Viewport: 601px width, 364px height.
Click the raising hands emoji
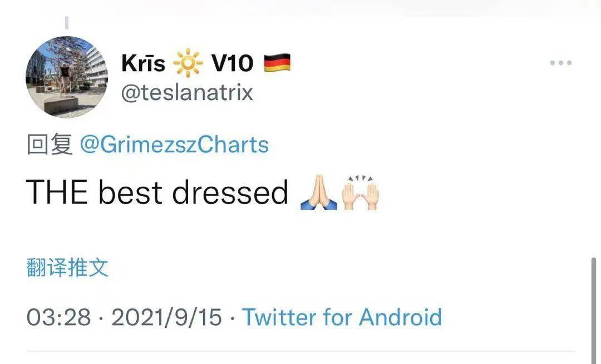click(x=361, y=193)
